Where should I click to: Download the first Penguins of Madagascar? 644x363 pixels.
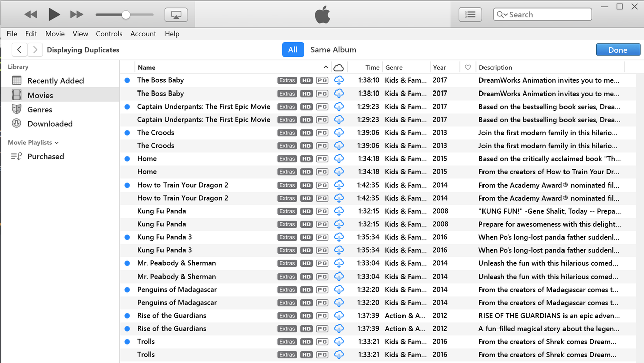coord(339,290)
